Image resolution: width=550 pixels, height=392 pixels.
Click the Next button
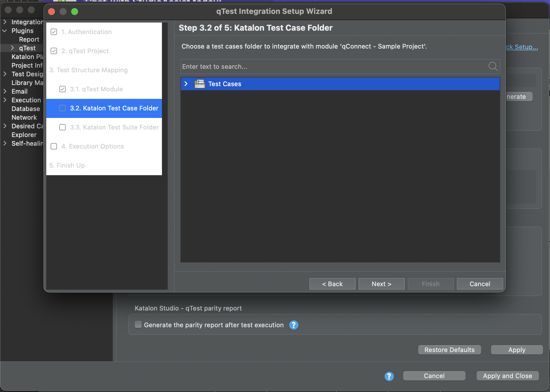click(381, 284)
